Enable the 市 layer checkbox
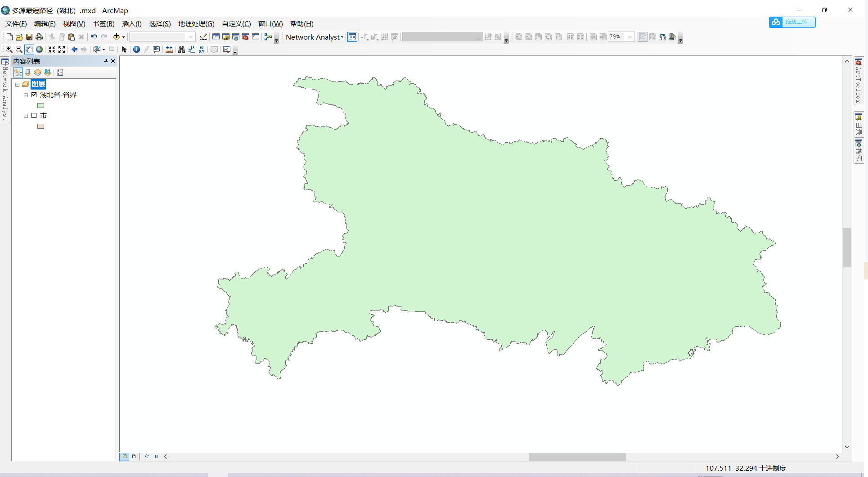This screenshot has height=477, width=868. [x=34, y=116]
